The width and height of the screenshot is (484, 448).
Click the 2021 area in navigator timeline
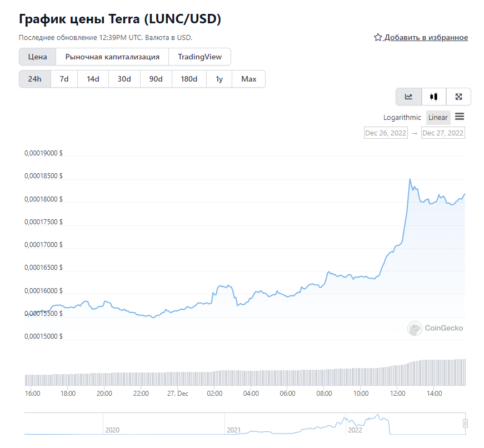tap(234, 430)
